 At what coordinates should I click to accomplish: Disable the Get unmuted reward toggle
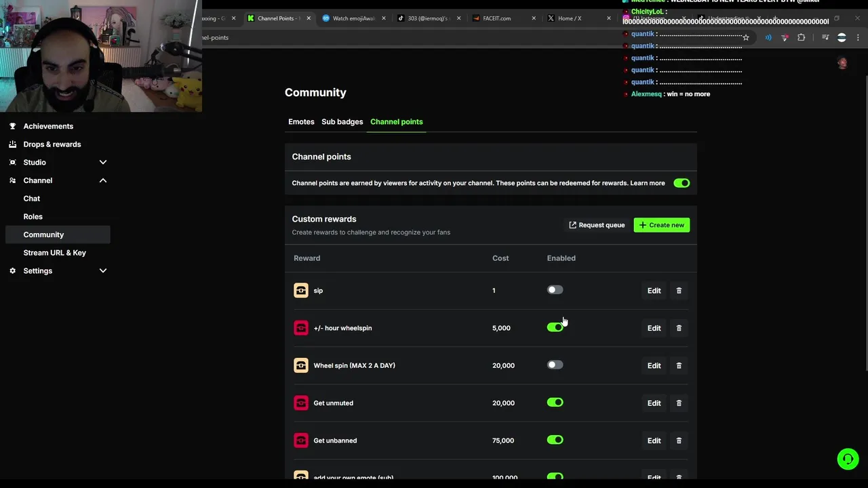pyautogui.click(x=555, y=403)
